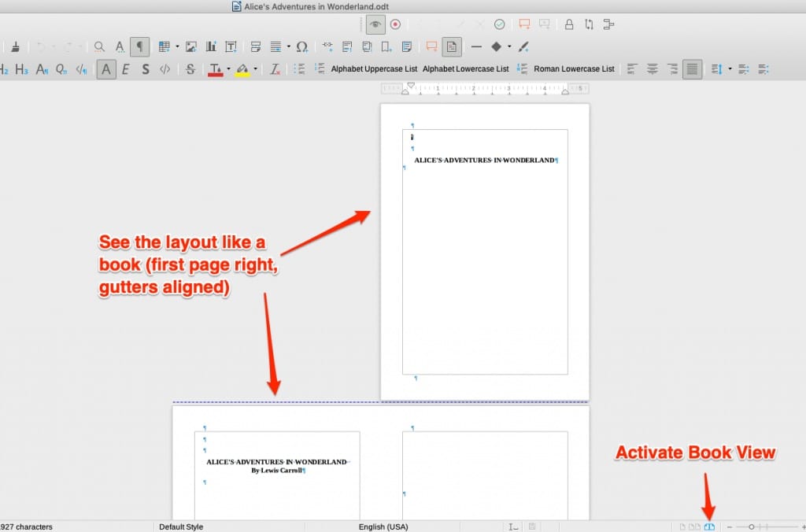Viewport: 806px width, 532px height.
Task: Insert a text box
Action: coord(231,46)
